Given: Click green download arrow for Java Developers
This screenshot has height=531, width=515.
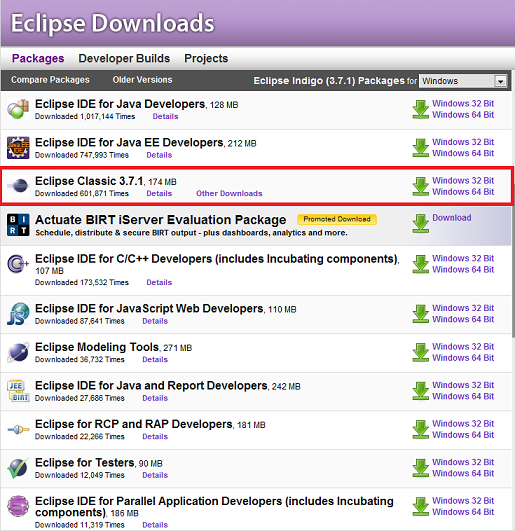Looking at the screenshot, I should (x=421, y=109).
